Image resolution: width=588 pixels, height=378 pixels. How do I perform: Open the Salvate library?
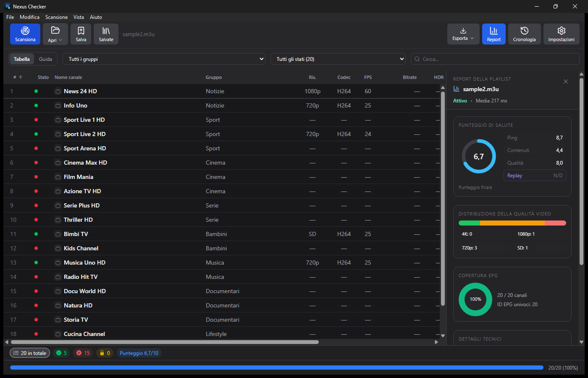click(x=106, y=34)
